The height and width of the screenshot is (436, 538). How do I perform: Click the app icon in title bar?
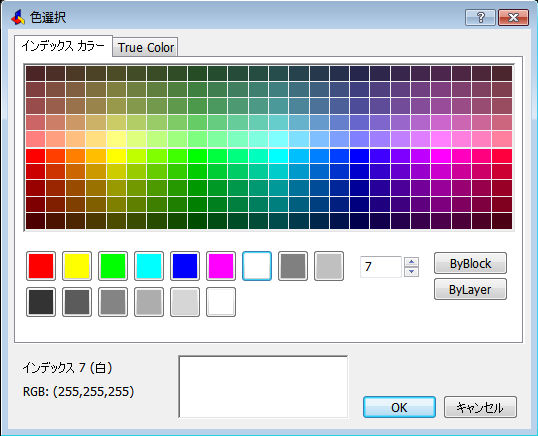[18, 17]
